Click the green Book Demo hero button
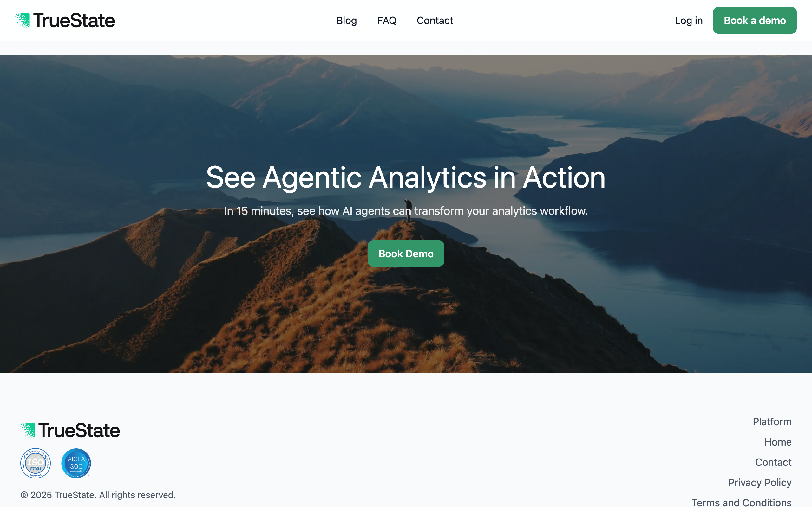812x507 pixels. [406, 253]
